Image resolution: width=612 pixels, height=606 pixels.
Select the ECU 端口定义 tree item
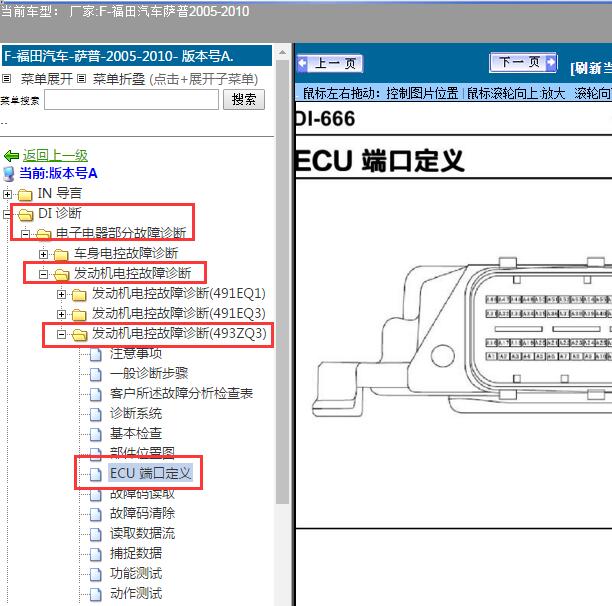coord(150,473)
